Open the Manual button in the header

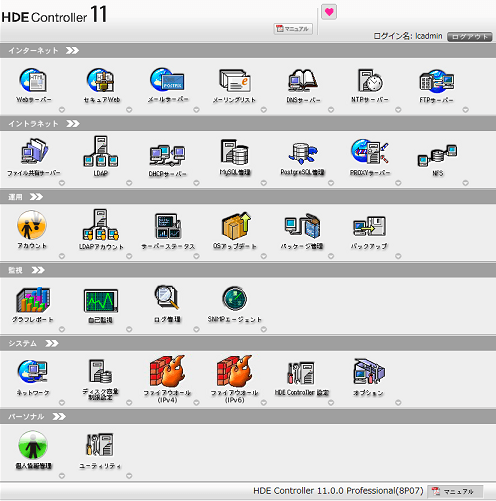coord(293,29)
